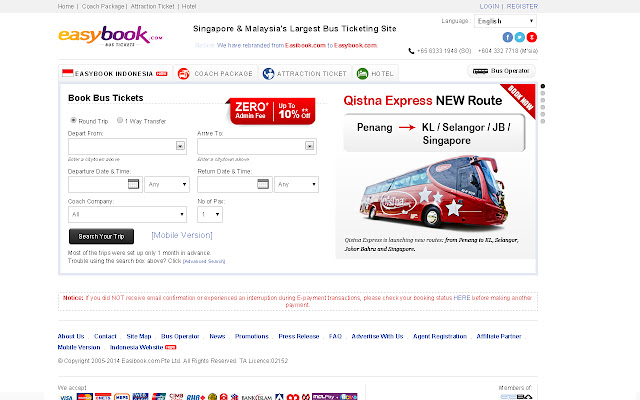Click the Qistna Express bus image
Viewport: 640px width, 400px height.
(x=435, y=191)
